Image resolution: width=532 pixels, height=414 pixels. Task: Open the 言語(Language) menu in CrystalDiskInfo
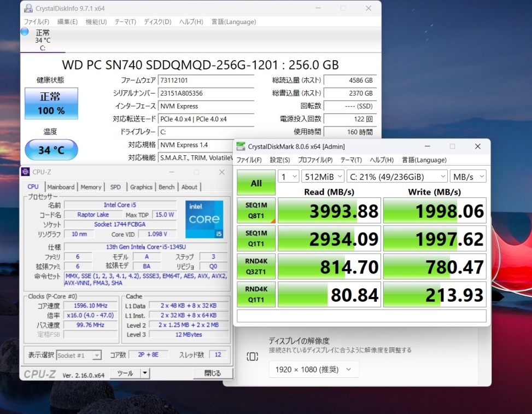[233, 22]
